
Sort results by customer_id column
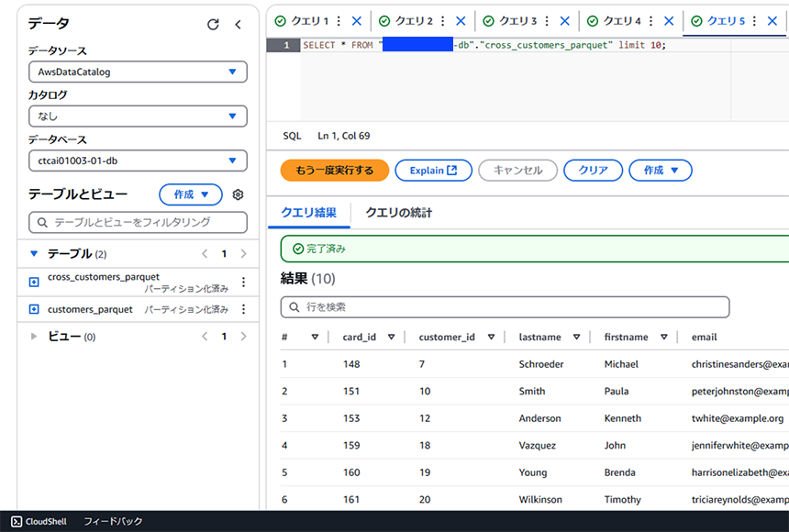pos(491,337)
